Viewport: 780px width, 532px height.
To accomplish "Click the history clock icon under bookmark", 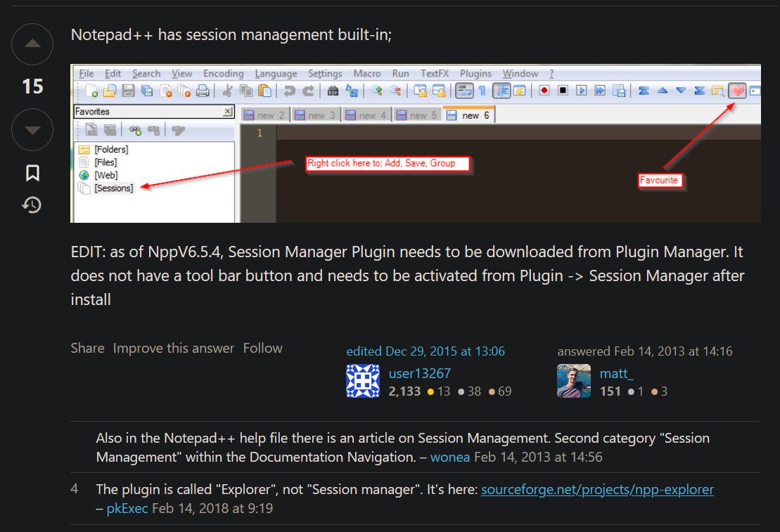I will (32, 205).
